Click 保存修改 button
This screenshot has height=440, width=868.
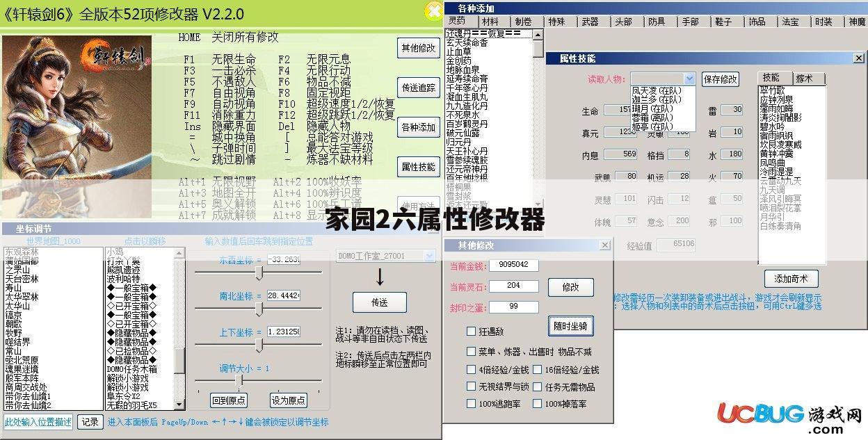coord(720,79)
